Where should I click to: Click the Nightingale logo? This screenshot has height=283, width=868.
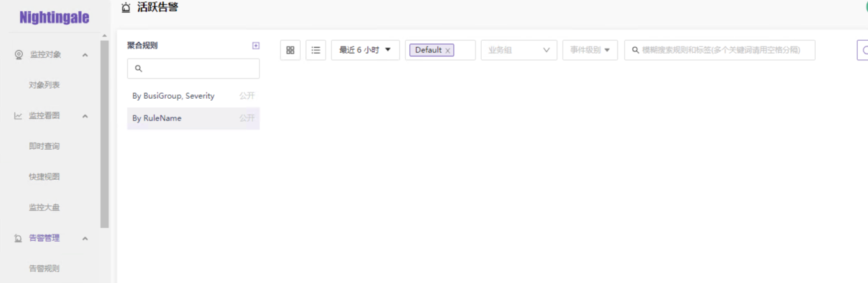54,17
